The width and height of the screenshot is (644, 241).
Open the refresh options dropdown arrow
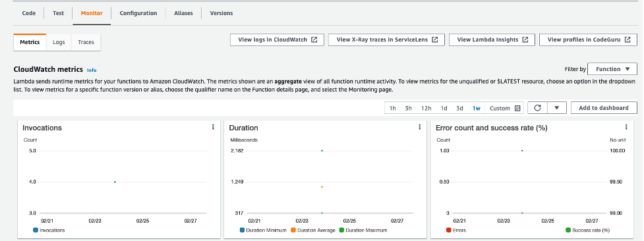(557, 108)
